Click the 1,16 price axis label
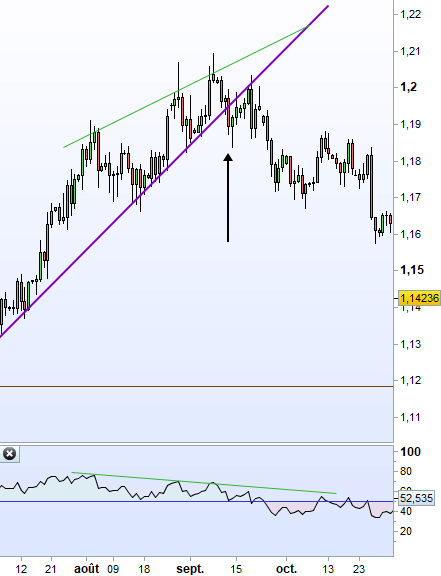The width and height of the screenshot is (441, 576). [x=410, y=234]
